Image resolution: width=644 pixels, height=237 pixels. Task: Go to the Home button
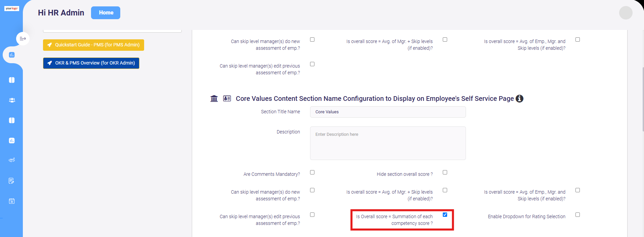pyautogui.click(x=105, y=13)
